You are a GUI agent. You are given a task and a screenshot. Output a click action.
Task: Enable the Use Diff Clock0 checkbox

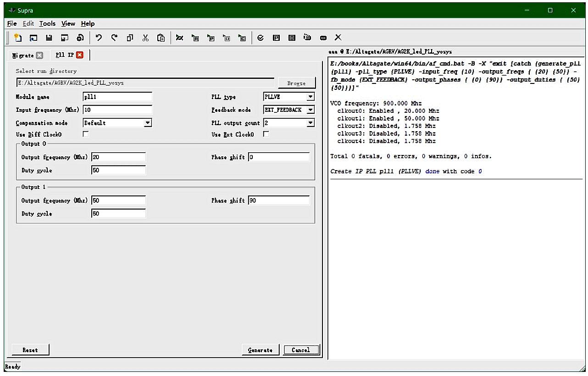click(85, 134)
